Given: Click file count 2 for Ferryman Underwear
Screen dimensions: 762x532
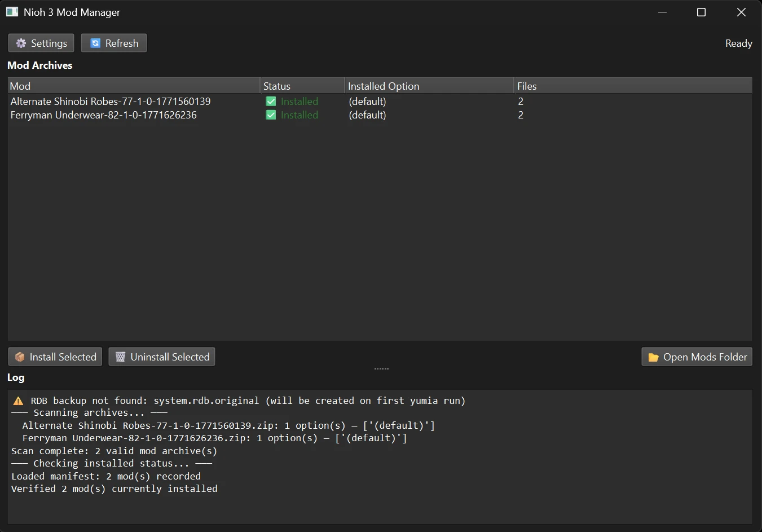Looking at the screenshot, I should 521,115.
